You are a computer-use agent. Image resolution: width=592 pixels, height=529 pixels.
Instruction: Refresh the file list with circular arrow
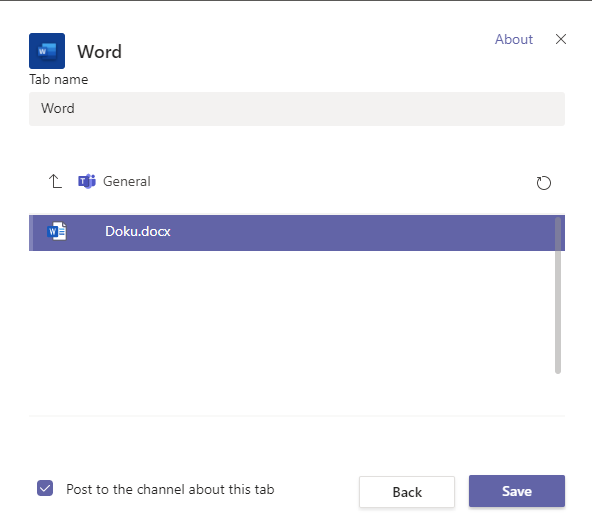click(544, 183)
